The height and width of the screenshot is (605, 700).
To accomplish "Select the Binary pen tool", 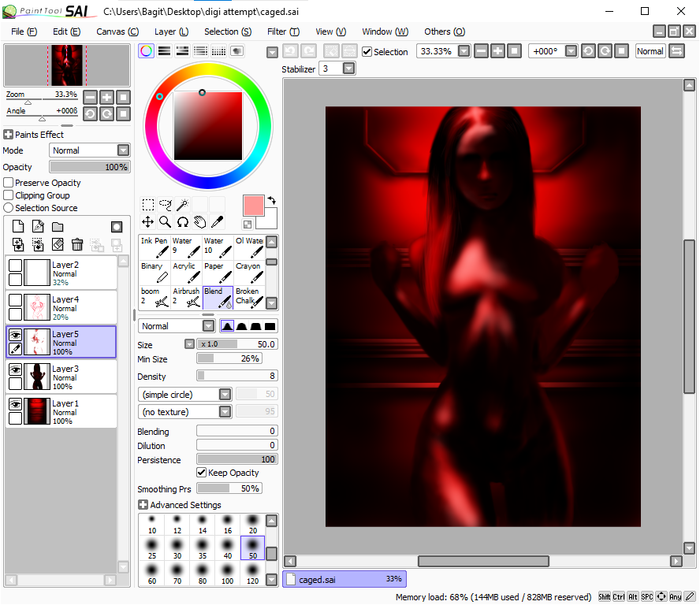I will pos(154,273).
